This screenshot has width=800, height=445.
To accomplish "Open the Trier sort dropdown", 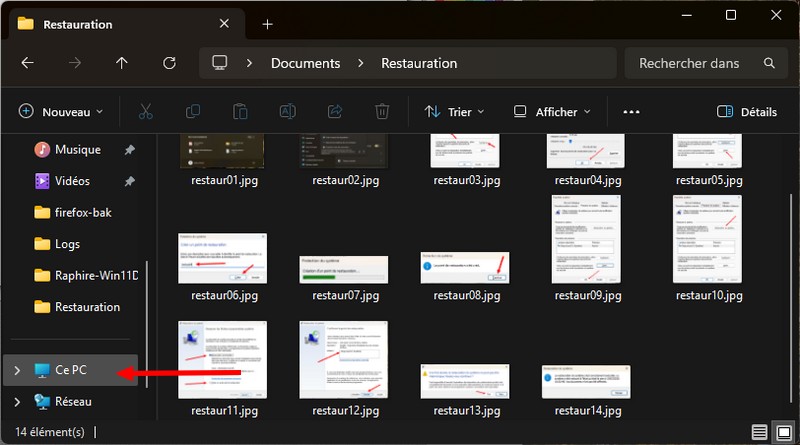I will 454,112.
